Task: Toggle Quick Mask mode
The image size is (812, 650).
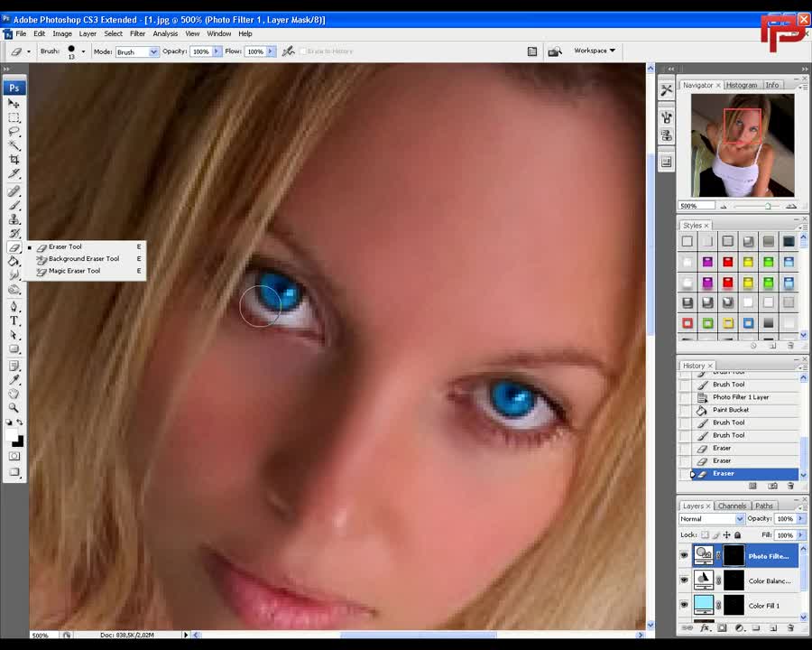Action: click(x=14, y=456)
